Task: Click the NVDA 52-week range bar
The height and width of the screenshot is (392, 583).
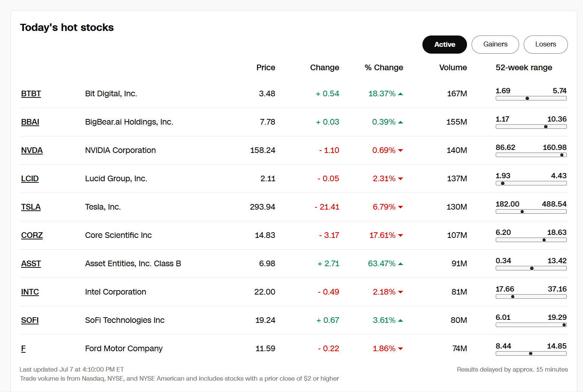Action: 531,155
